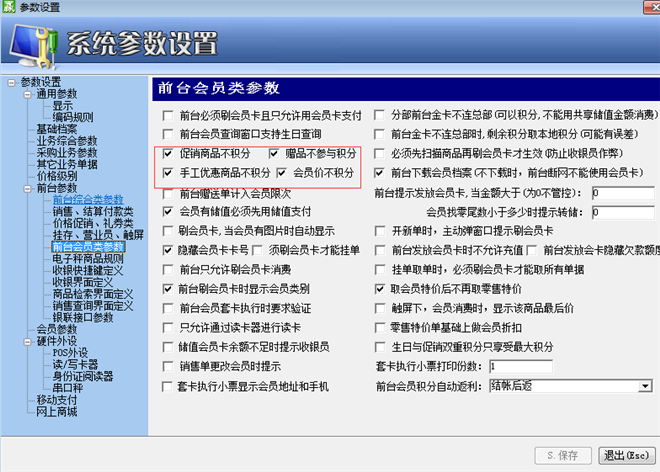Uncheck 会员有储值必须先用储值支付 checkbox
Screen dimensions: 660x472
click(x=168, y=211)
